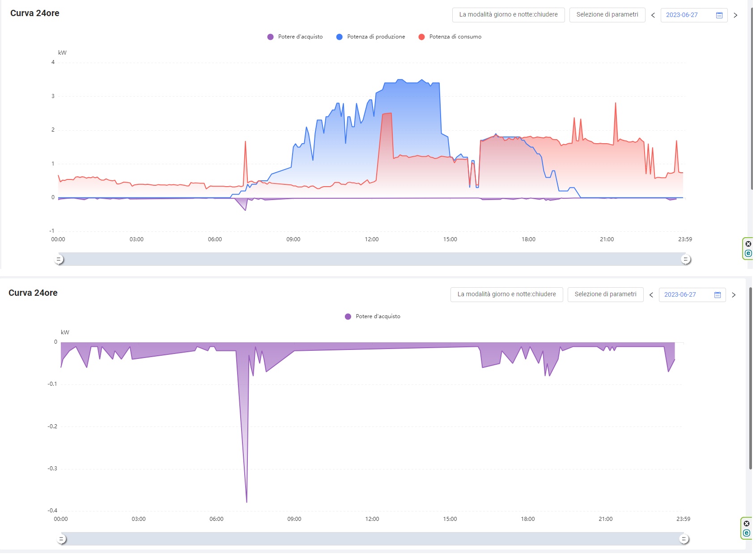756x554 pixels.
Task: Click top chart day-night mode button
Action: (508, 15)
